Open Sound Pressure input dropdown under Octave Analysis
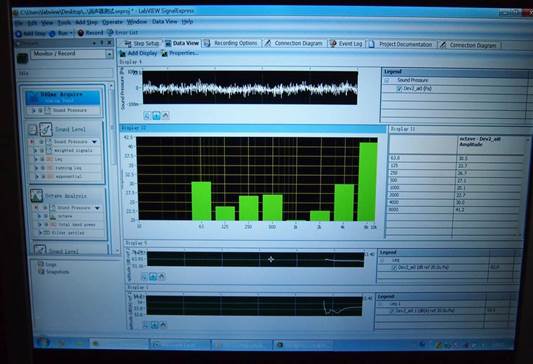The width and height of the screenshot is (533, 364). pyautogui.click(x=98, y=208)
